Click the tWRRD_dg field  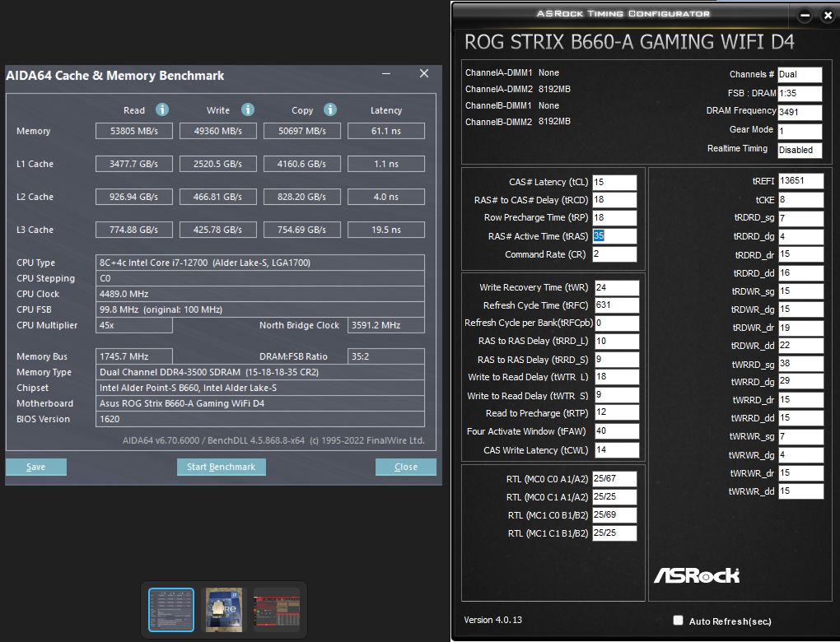pyautogui.click(x=800, y=381)
